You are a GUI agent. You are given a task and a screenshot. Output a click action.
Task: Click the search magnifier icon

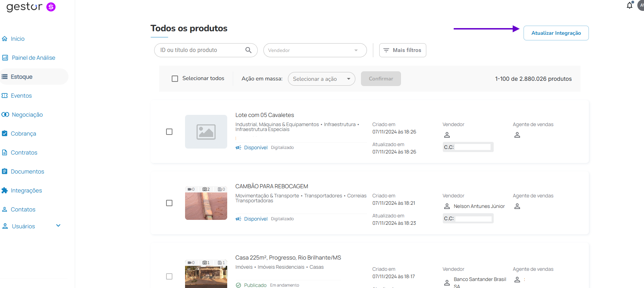pyautogui.click(x=248, y=50)
